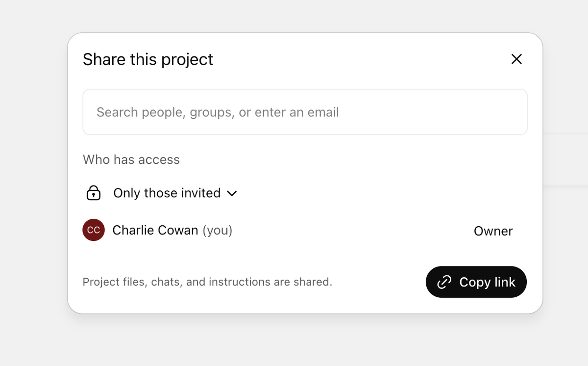The height and width of the screenshot is (366, 588).
Task: Click the padlock symbol near 'Only those invited'
Action: click(93, 193)
